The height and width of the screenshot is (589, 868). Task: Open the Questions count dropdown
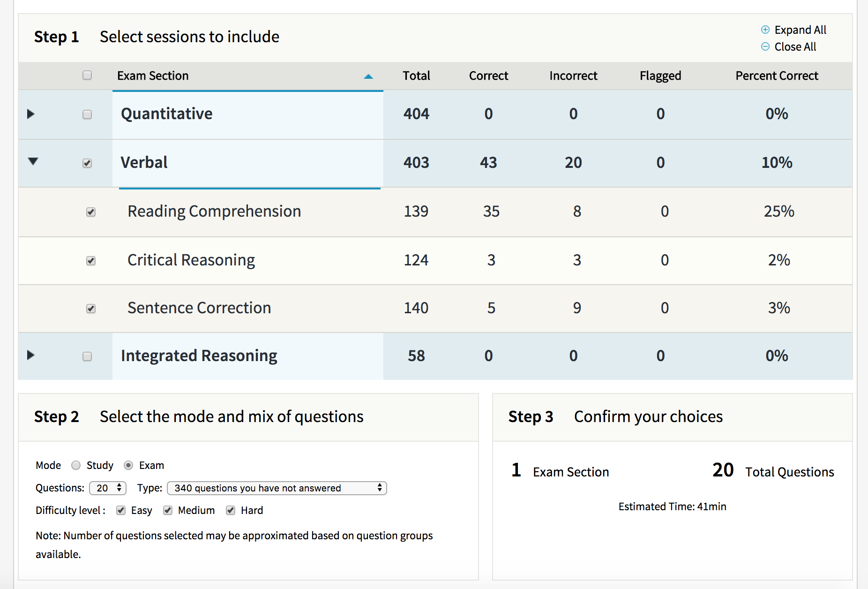click(108, 488)
